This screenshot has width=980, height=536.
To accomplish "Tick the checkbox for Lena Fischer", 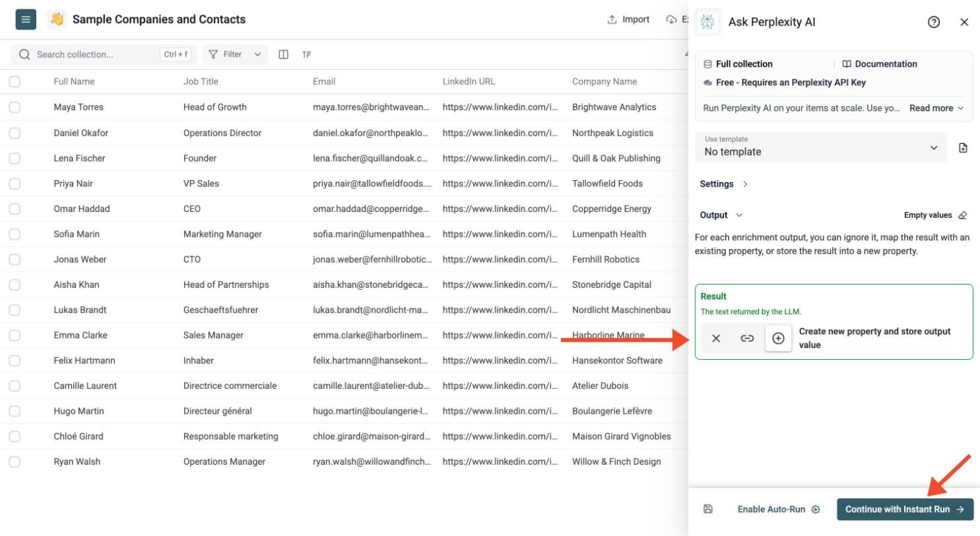I will (x=15, y=158).
